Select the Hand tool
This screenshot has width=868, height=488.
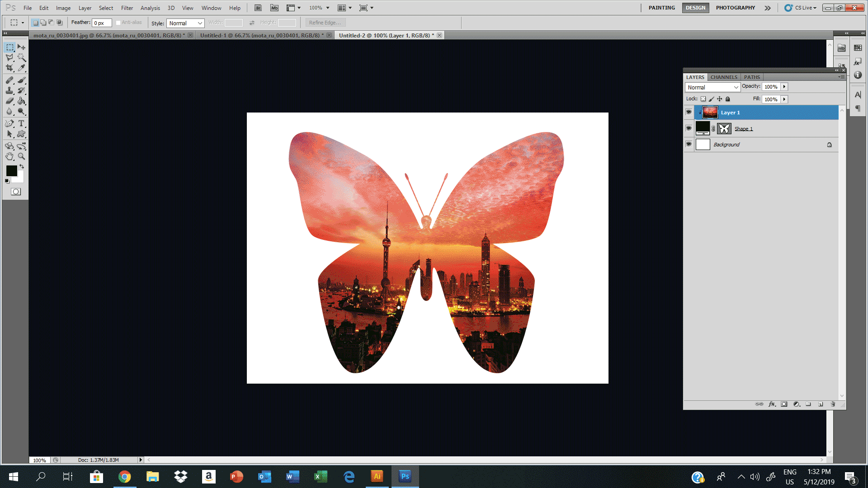coord(9,155)
